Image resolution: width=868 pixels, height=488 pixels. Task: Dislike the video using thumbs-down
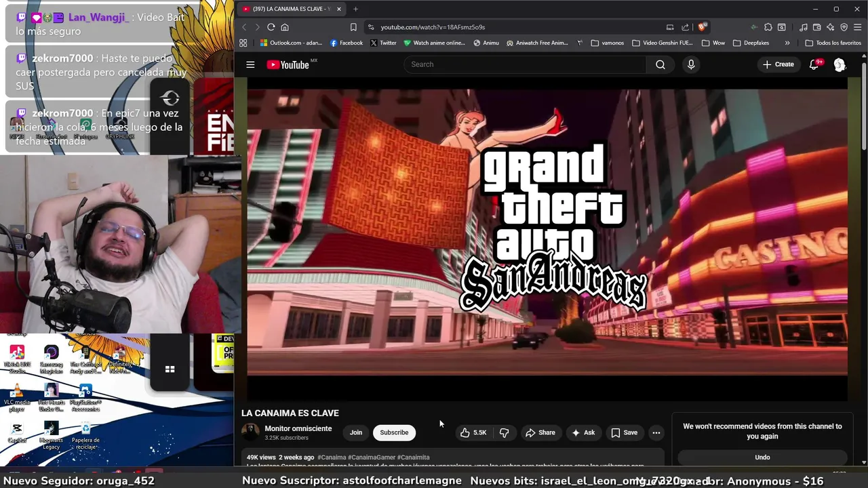pos(504,432)
